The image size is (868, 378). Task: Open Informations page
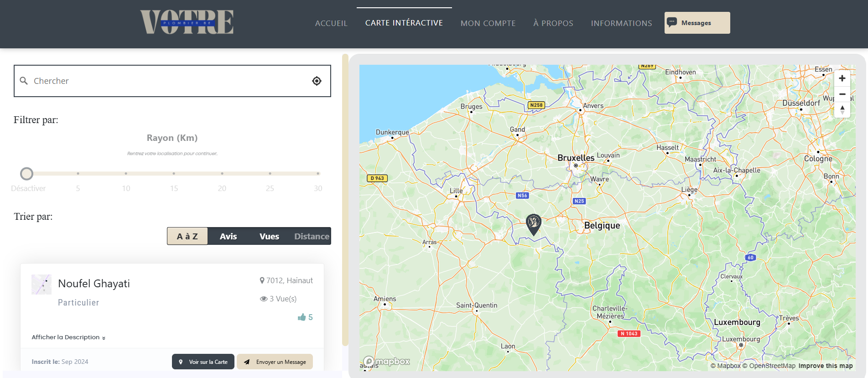tap(622, 23)
